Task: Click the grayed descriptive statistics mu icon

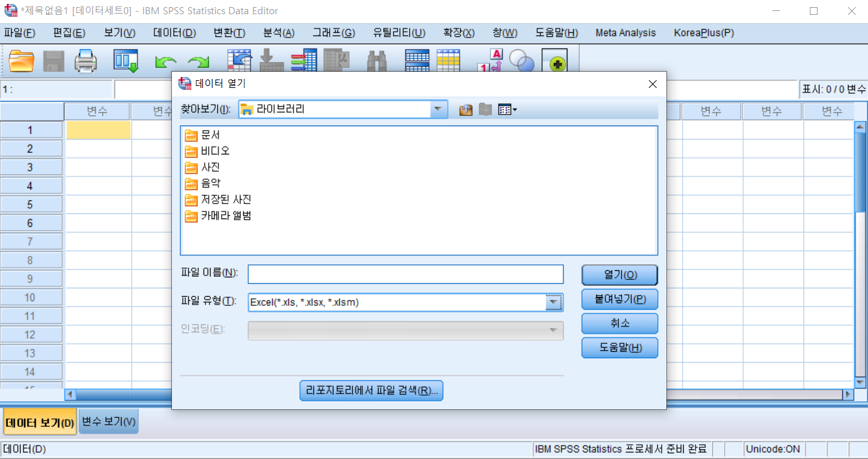Action: (336, 61)
